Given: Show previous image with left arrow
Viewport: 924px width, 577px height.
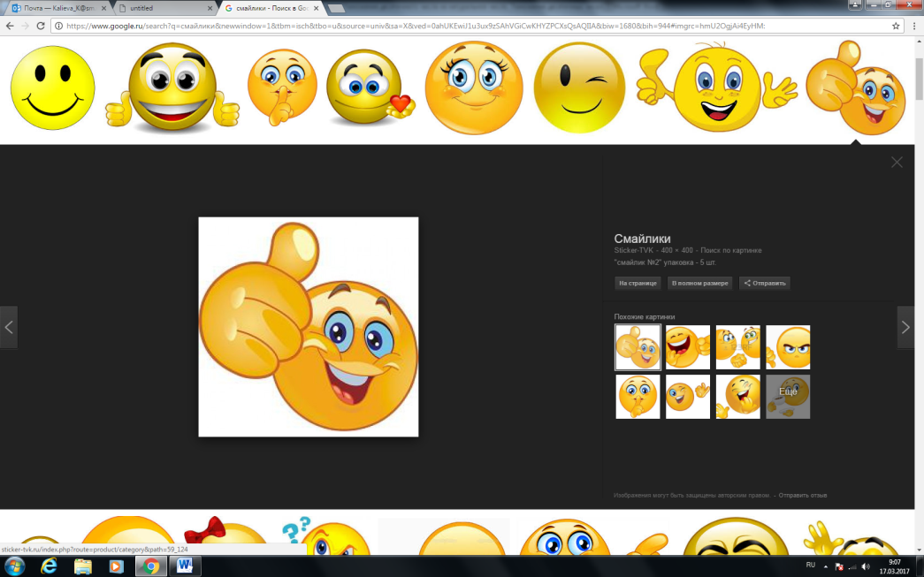Looking at the screenshot, I should point(8,327).
